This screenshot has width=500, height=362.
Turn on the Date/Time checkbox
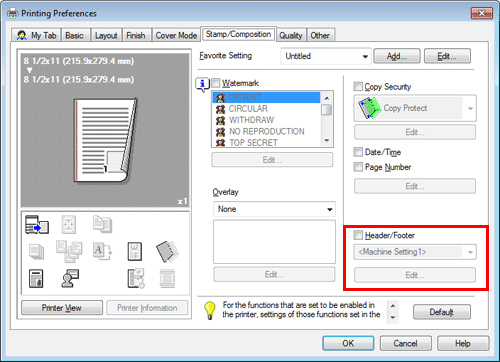tap(358, 152)
